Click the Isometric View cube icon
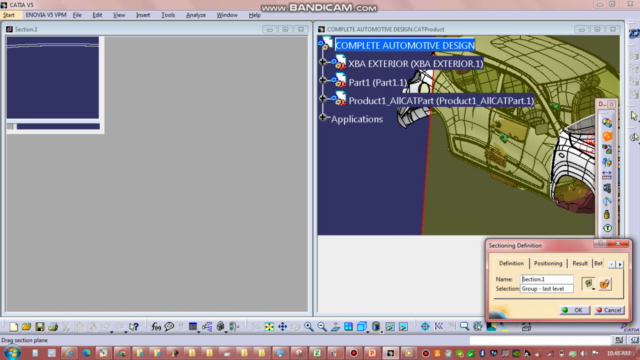640x360 pixels. coord(361,327)
